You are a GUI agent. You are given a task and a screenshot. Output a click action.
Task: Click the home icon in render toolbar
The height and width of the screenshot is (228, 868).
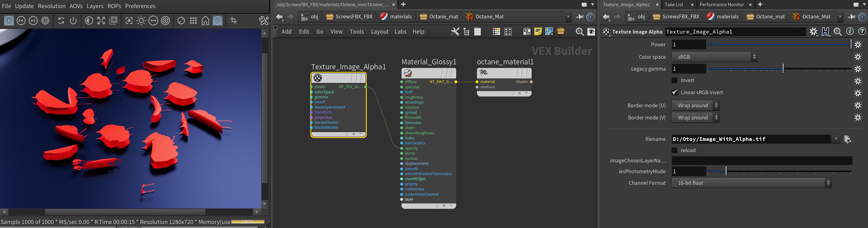[x=205, y=20]
